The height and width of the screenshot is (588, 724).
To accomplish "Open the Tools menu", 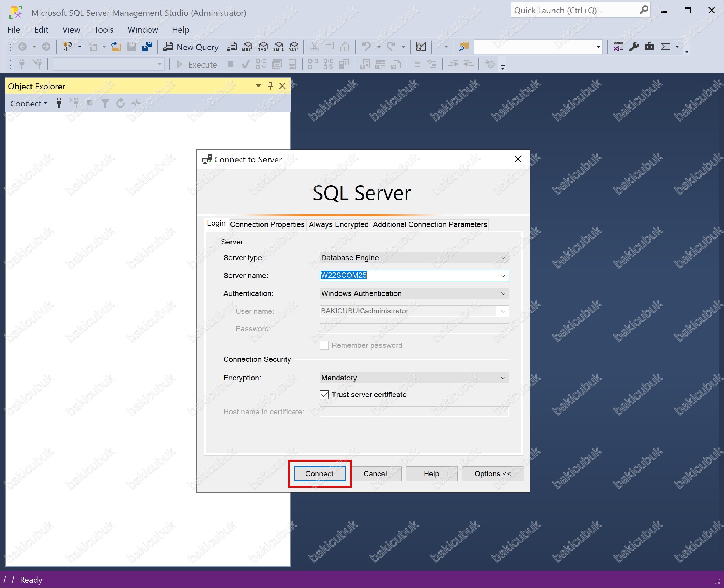I will point(104,30).
